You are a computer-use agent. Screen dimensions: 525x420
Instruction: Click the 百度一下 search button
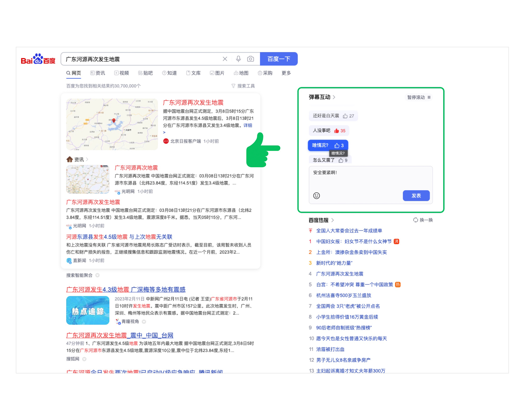[x=279, y=59]
